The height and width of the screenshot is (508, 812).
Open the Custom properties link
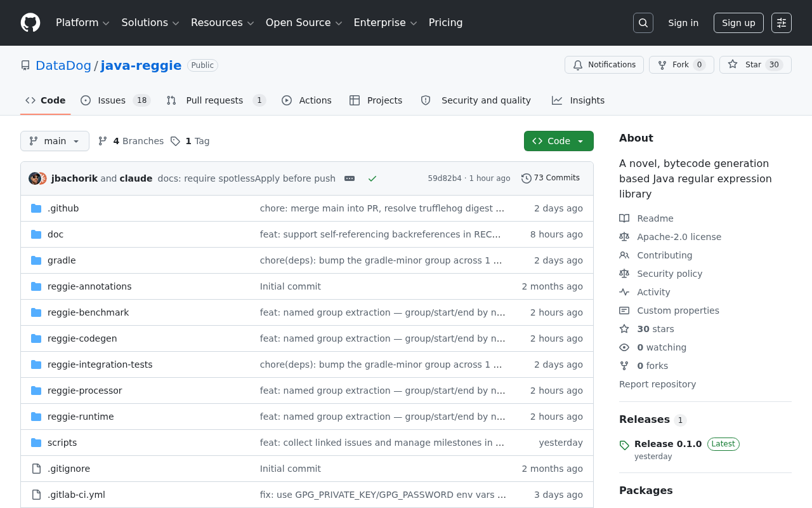(669, 311)
